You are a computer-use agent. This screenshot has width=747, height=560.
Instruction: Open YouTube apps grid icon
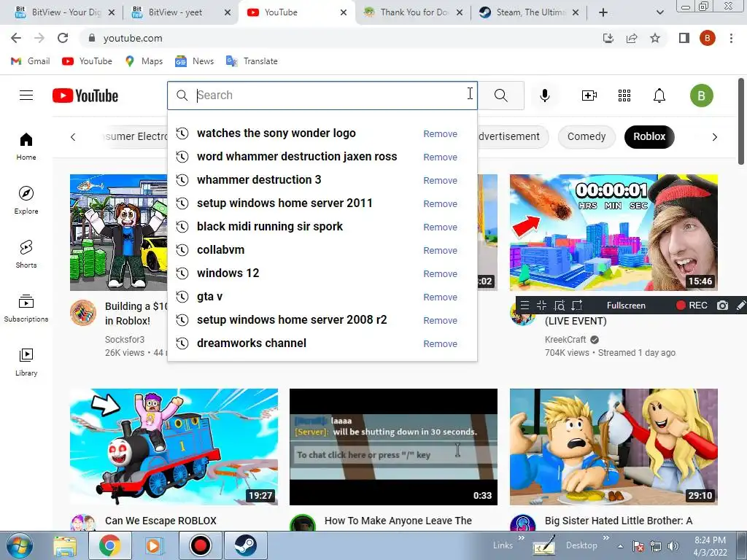(x=624, y=96)
